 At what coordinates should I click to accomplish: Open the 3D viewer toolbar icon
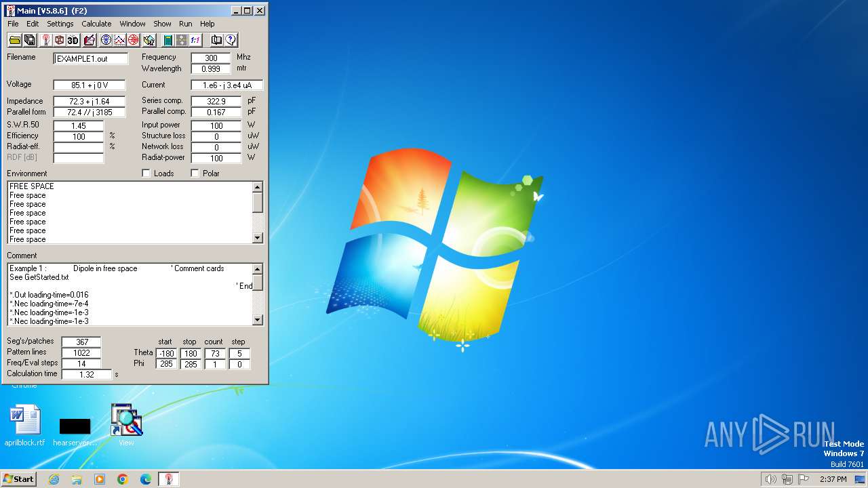point(73,40)
